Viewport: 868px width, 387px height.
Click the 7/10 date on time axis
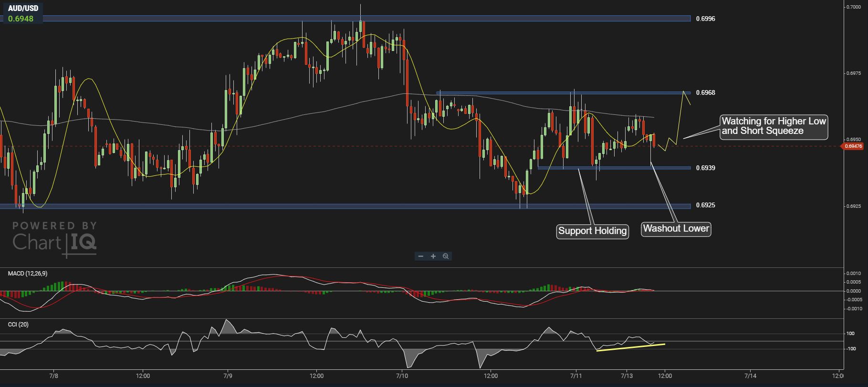pyautogui.click(x=402, y=376)
